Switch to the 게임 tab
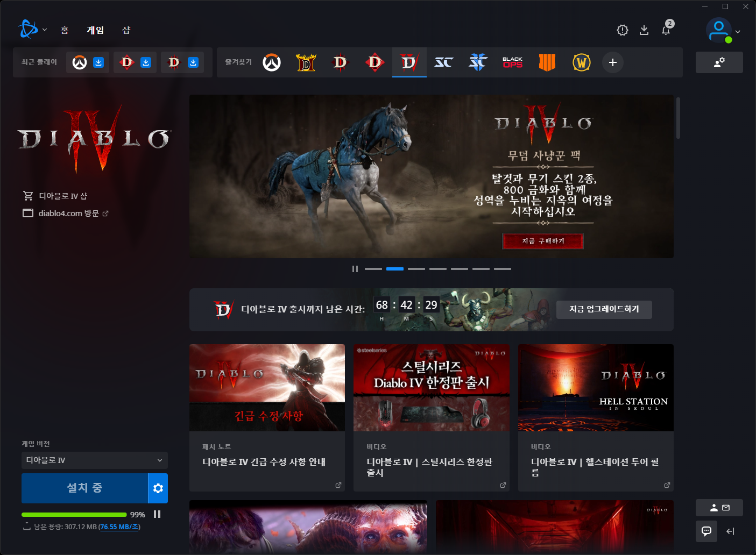This screenshot has width=756, height=555. 95,30
